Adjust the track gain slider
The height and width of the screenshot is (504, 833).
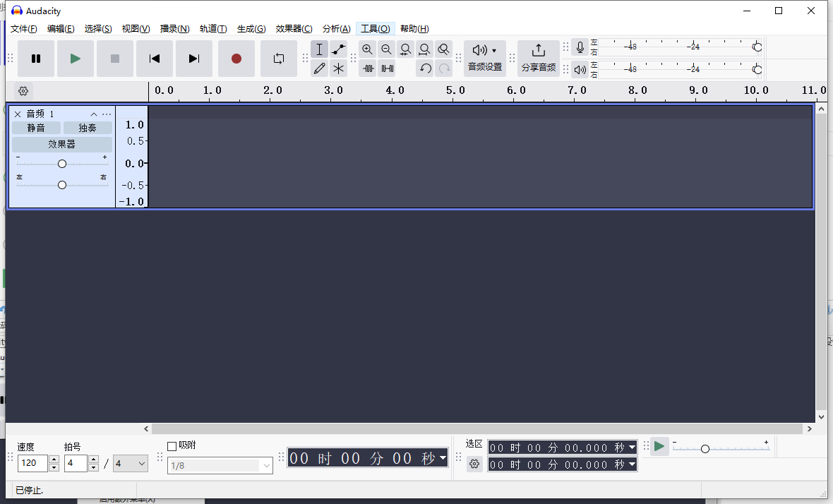[x=62, y=164]
